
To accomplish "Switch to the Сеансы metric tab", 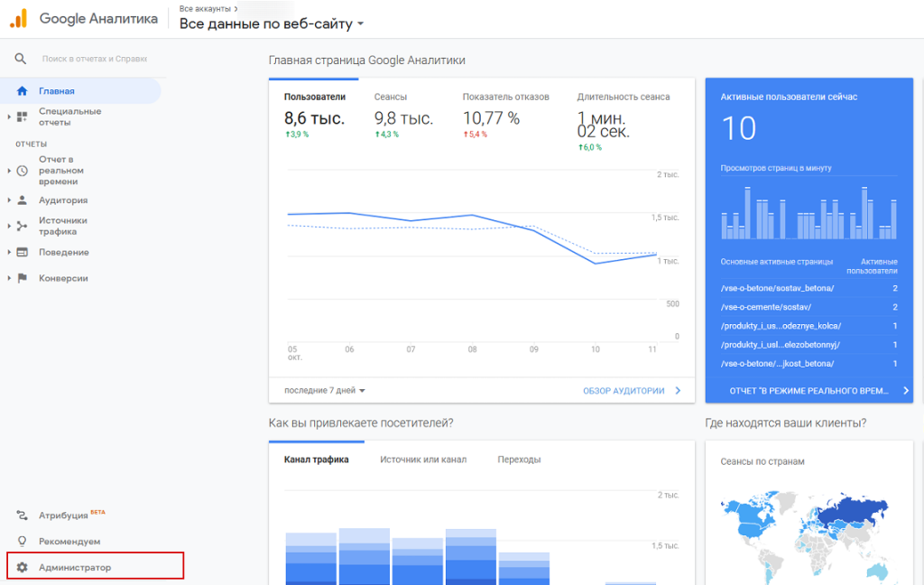I will point(390,97).
